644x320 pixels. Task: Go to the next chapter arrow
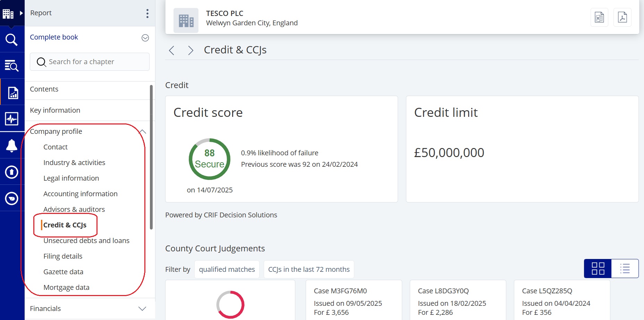pos(190,51)
